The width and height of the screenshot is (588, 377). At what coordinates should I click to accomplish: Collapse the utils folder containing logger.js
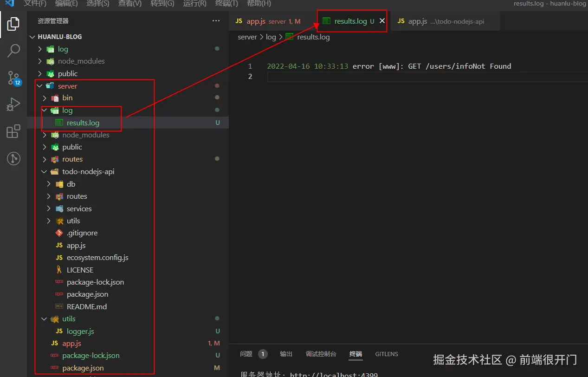pyautogui.click(x=45, y=319)
